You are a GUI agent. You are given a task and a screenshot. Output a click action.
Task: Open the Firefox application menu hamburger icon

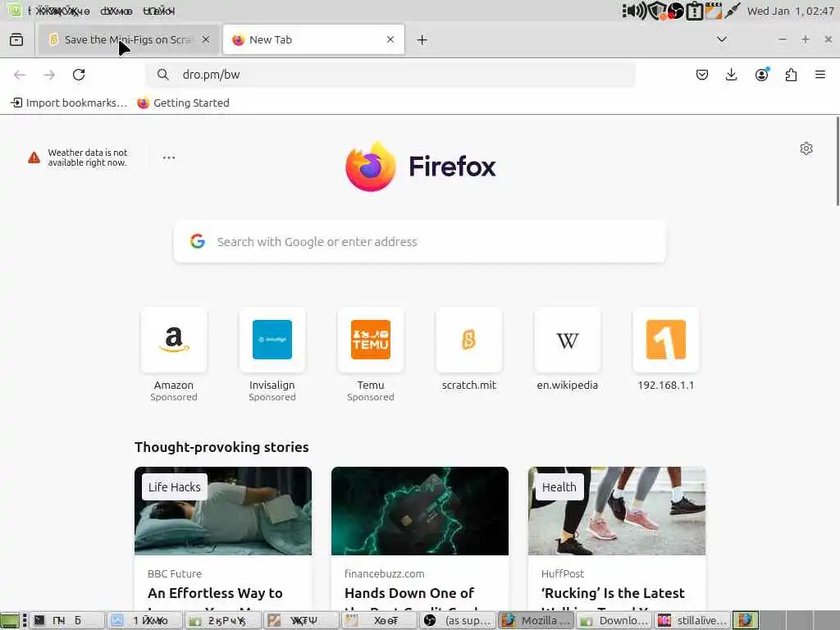[x=819, y=75]
